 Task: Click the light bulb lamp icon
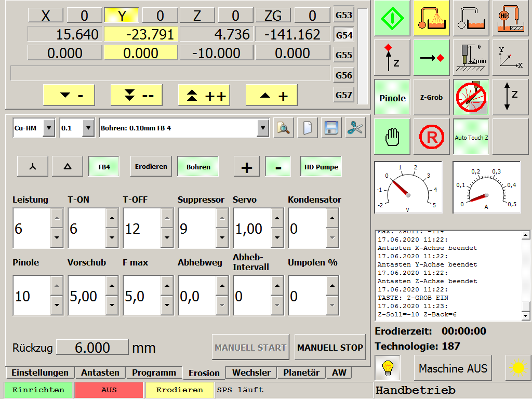click(x=388, y=368)
